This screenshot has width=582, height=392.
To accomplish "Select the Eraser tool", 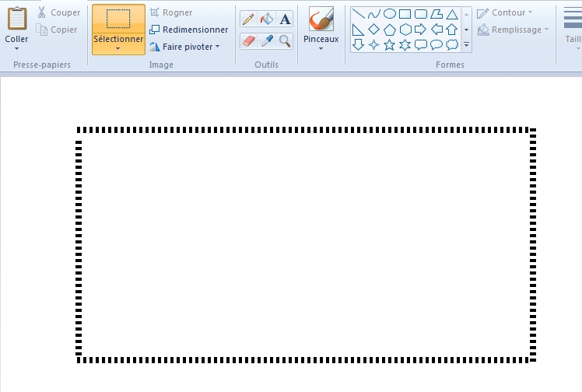I will click(x=249, y=40).
